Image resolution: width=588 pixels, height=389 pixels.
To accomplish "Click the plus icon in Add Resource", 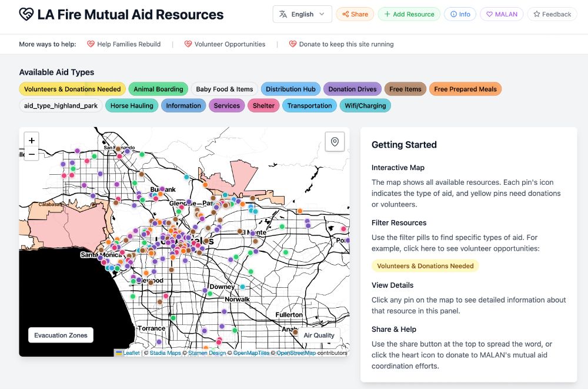I will [387, 14].
